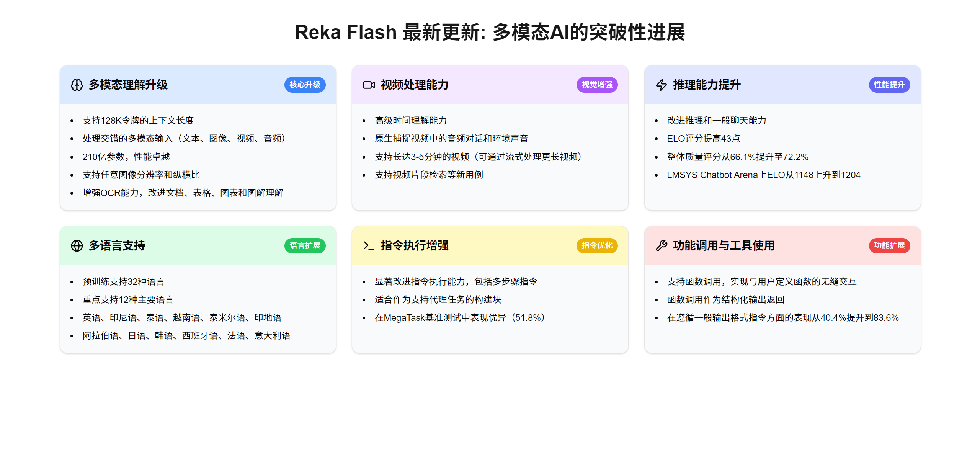The width and height of the screenshot is (980, 474).
Task: Select the terminal icon next to 指令执行增强
Action: (368, 245)
